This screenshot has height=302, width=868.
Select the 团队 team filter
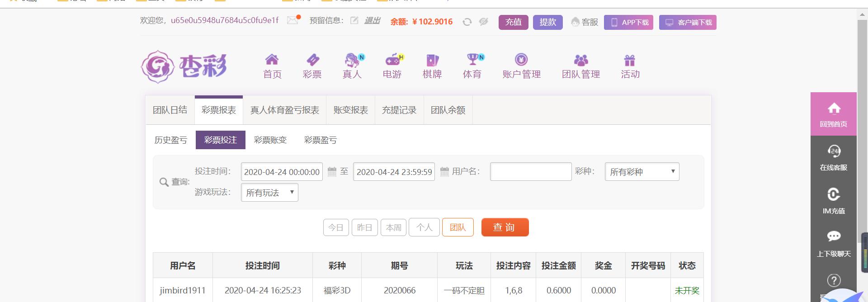pos(458,227)
